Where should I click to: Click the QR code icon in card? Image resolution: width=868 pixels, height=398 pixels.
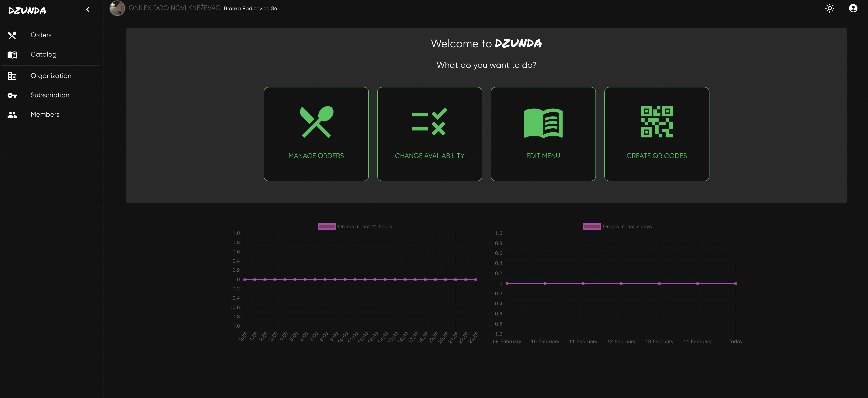(x=656, y=122)
